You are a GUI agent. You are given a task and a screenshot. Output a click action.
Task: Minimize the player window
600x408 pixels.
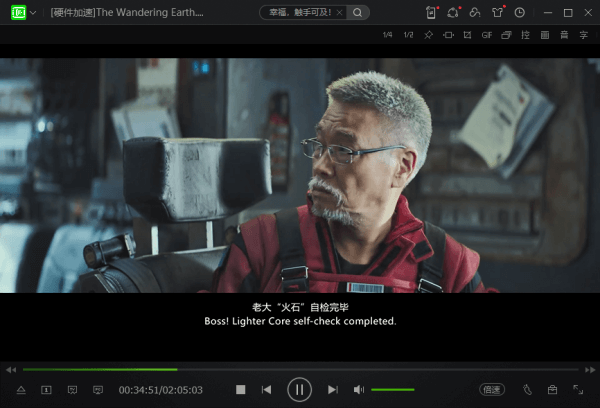pyautogui.click(x=548, y=13)
